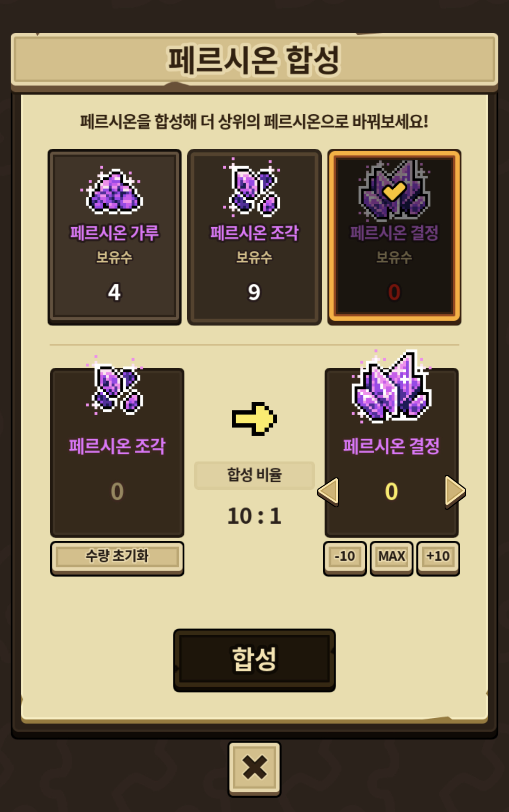
Task: Click the purple powder pile icon
Action: pyautogui.click(x=113, y=191)
